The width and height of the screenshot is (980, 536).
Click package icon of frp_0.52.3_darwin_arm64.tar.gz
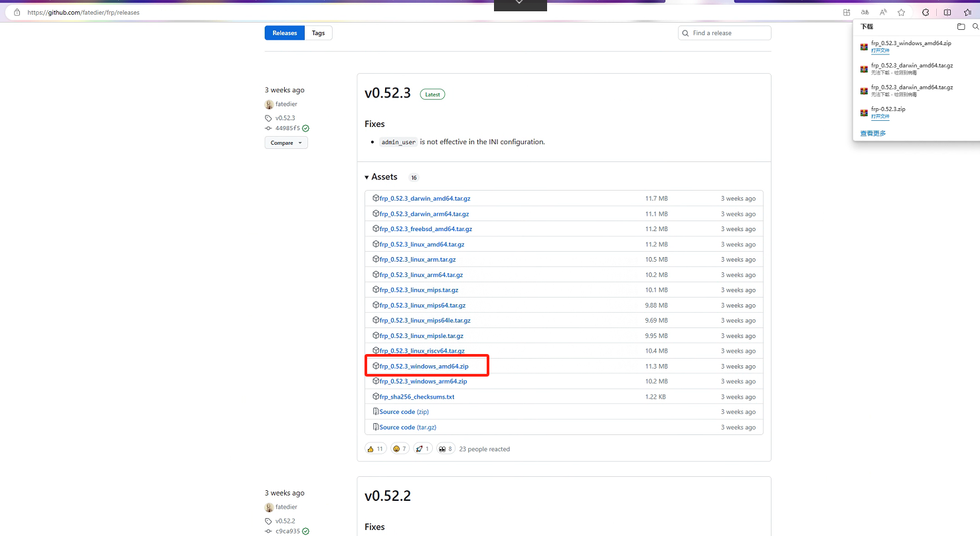point(376,214)
